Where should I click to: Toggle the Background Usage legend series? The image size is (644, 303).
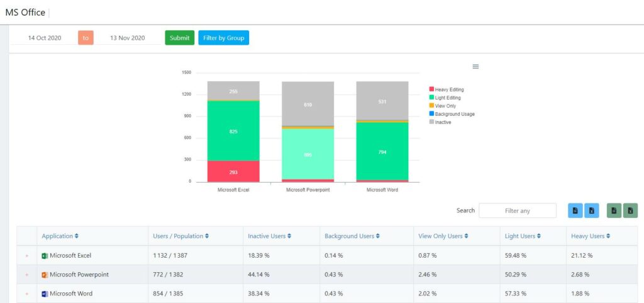(x=452, y=114)
